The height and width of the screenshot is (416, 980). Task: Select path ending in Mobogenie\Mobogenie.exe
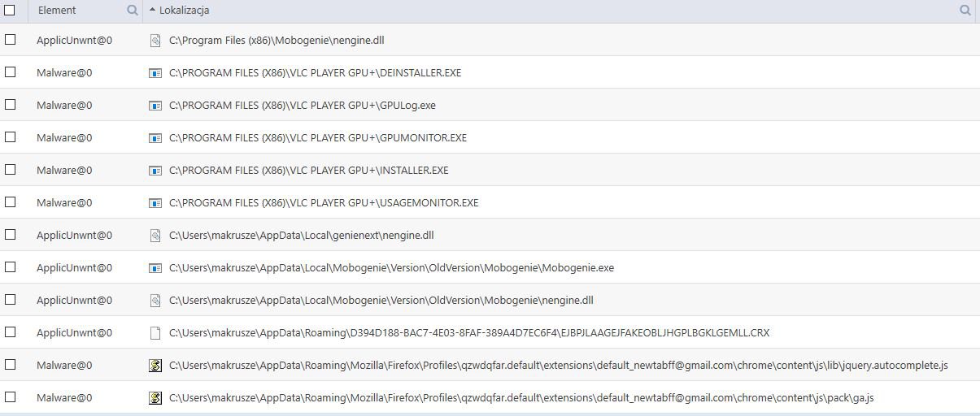(x=391, y=268)
